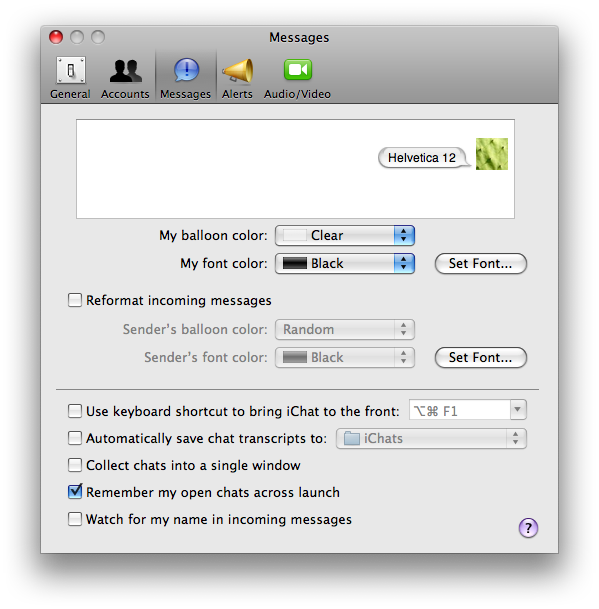Image resolution: width=599 pixels, height=609 pixels.
Task: Open the General preferences light switch icon
Action: pyautogui.click(x=70, y=70)
